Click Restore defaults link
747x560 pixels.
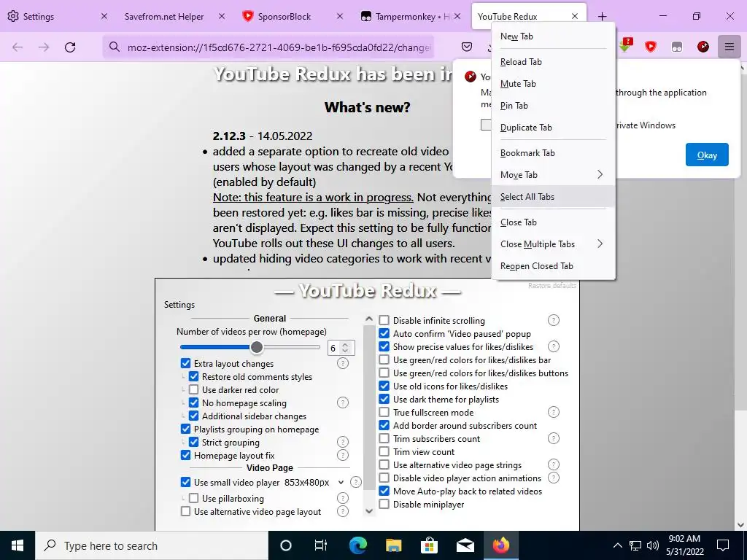coord(552,286)
